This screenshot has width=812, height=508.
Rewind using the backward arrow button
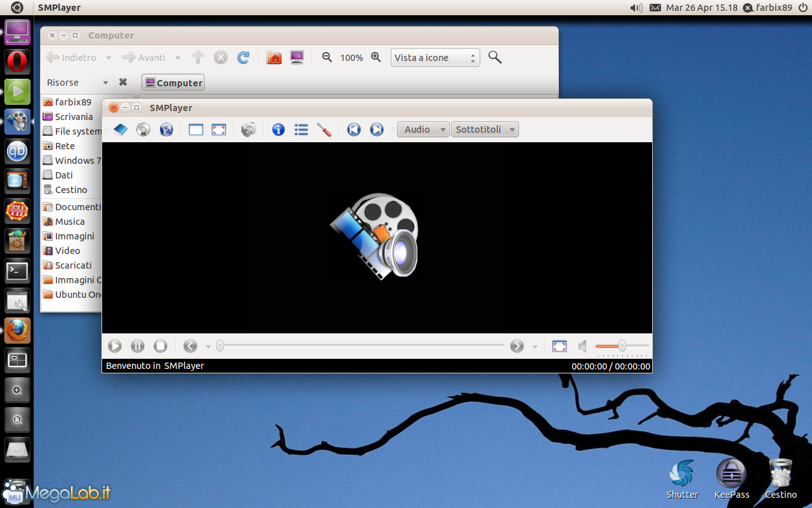click(190, 346)
